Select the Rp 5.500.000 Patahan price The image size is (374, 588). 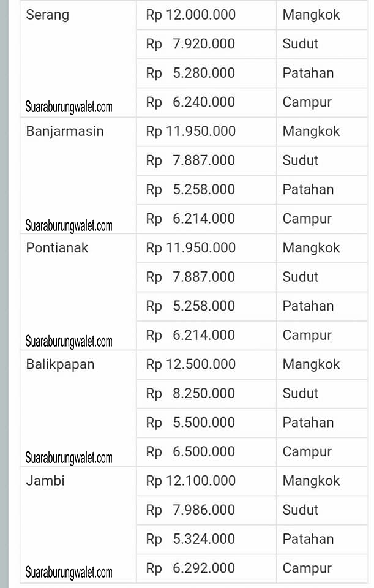191,423
